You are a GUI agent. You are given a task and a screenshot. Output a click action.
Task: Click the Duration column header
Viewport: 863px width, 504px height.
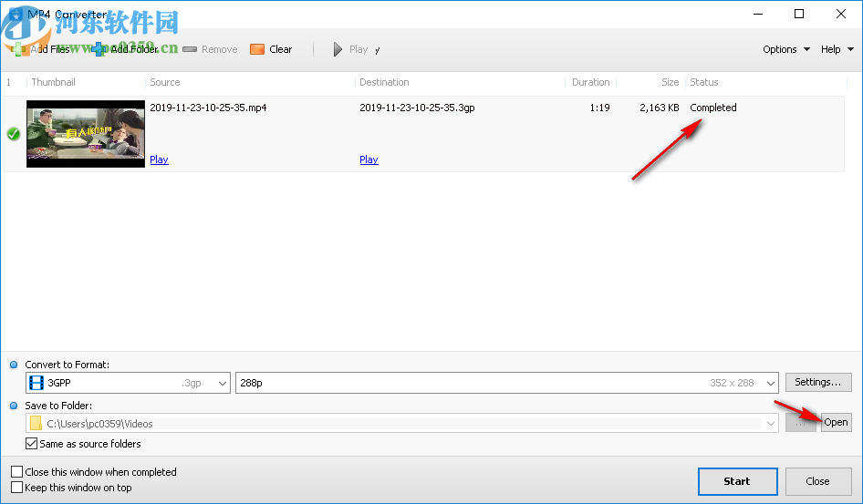click(x=590, y=82)
